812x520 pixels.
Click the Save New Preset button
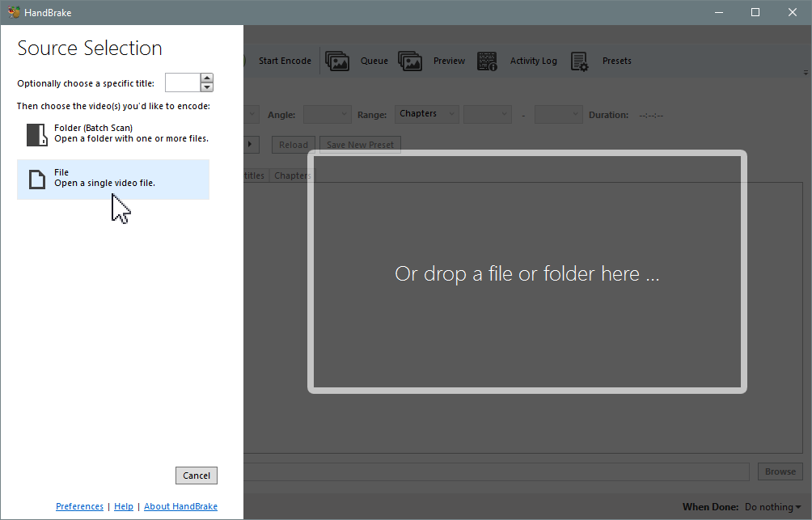pyautogui.click(x=360, y=145)
